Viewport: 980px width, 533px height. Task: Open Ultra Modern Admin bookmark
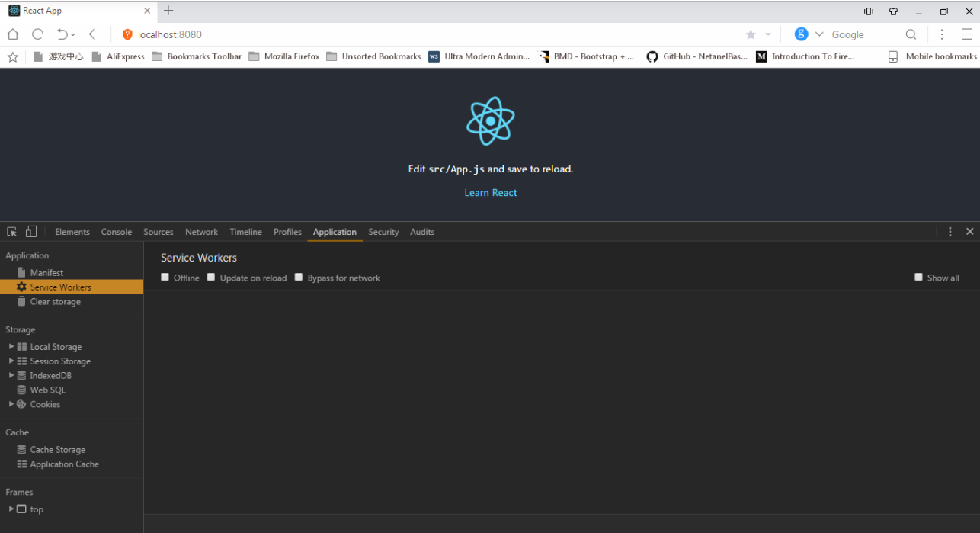479,56
